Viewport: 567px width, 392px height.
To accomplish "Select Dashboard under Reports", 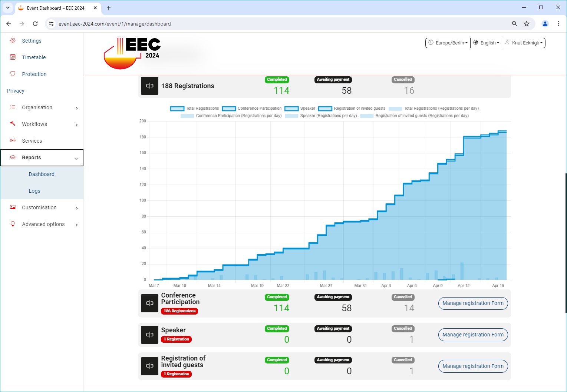I will coord(42,174).
